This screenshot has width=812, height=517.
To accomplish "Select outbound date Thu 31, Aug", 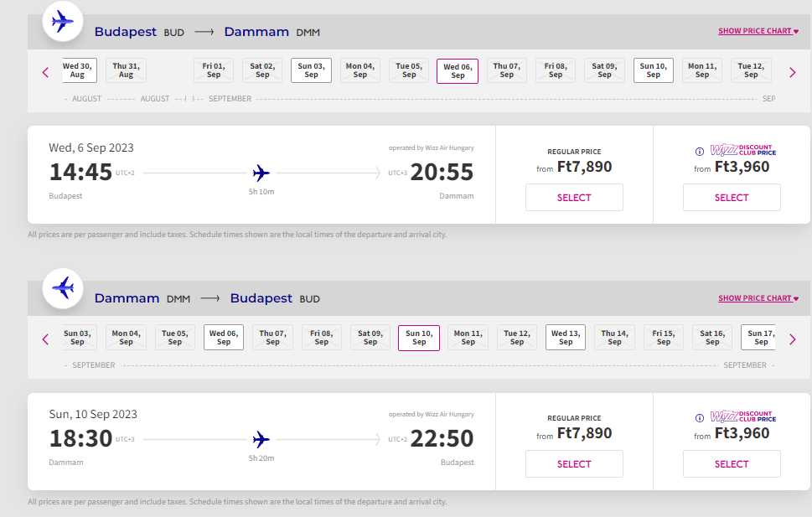I will pyautogui.click(x=126, y=70).
